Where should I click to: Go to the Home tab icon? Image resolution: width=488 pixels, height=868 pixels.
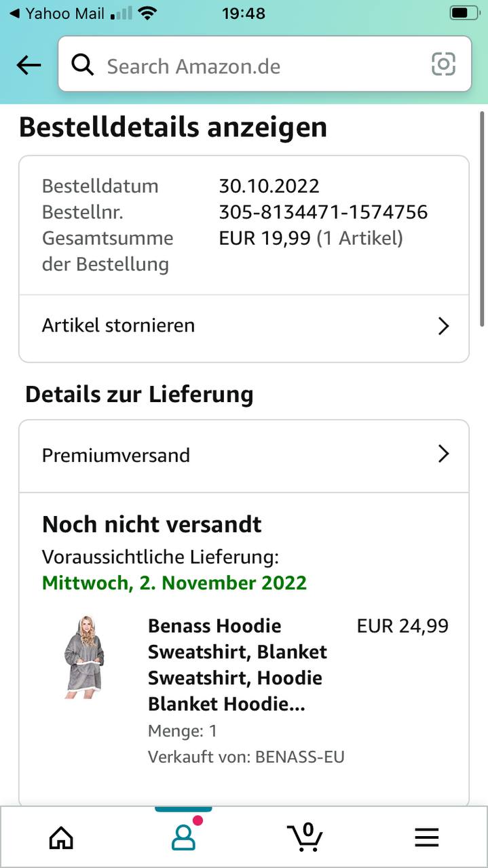pos(61,837)
